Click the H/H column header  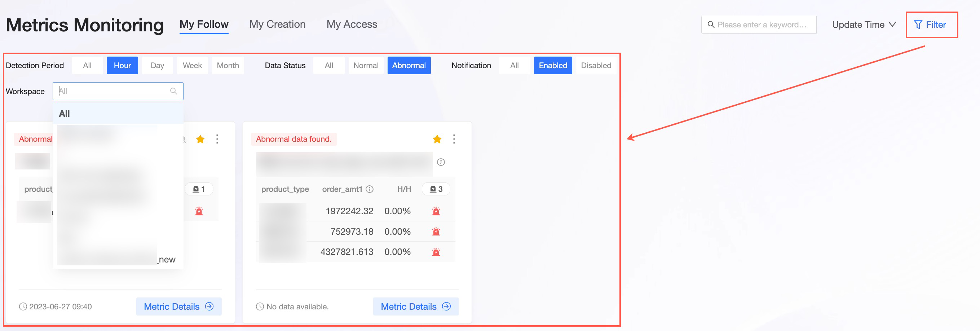point(404,189)
